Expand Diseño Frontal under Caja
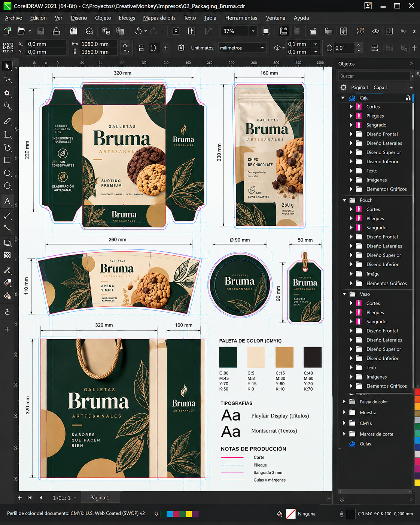Image resolution: width=420 pixels, height=525 pixels. coord(351,134)
